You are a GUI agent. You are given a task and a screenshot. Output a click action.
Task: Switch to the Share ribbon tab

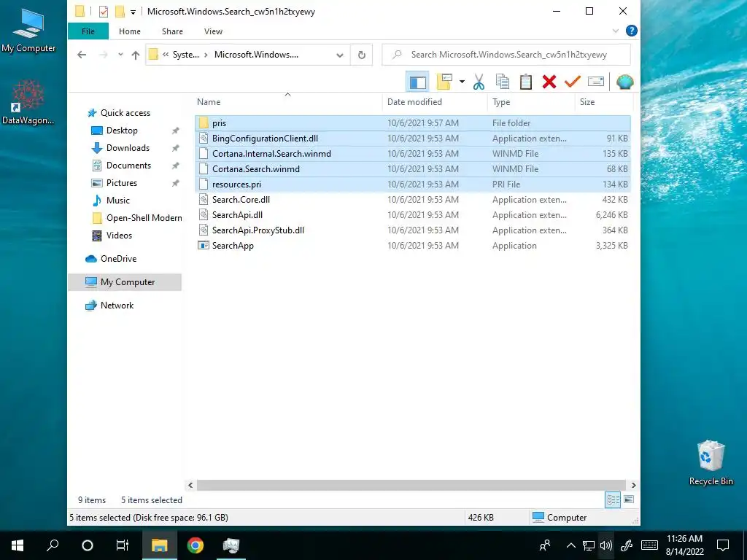172,31
